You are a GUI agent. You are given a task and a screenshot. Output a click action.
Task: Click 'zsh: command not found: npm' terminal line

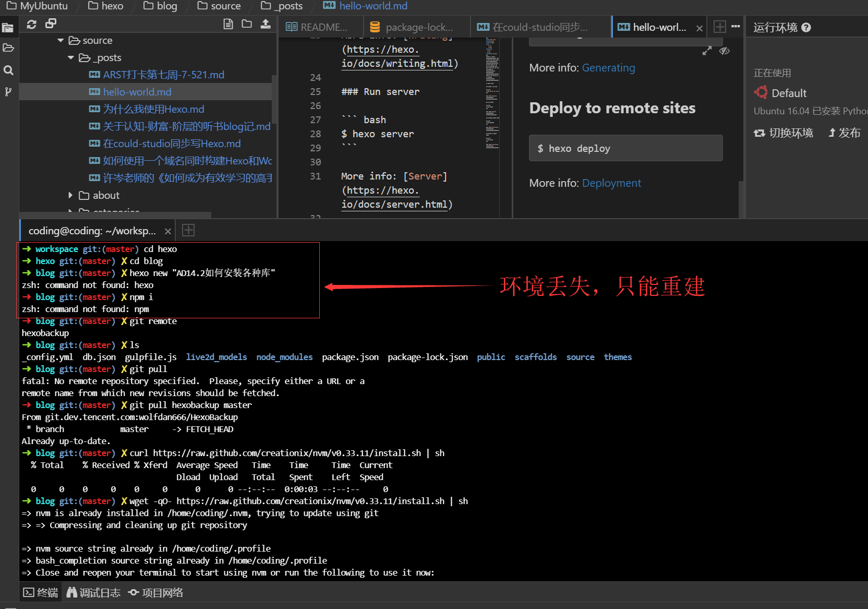pos(86,309)
